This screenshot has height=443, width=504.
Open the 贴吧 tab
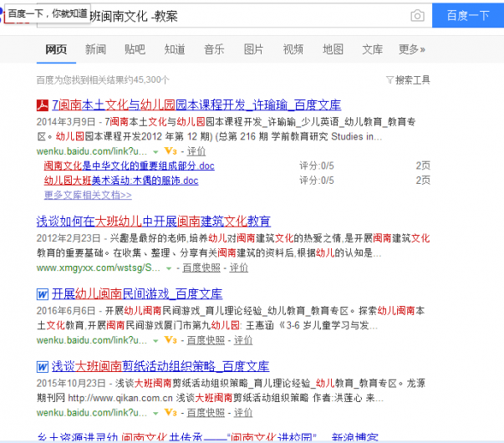click(135, 49)
